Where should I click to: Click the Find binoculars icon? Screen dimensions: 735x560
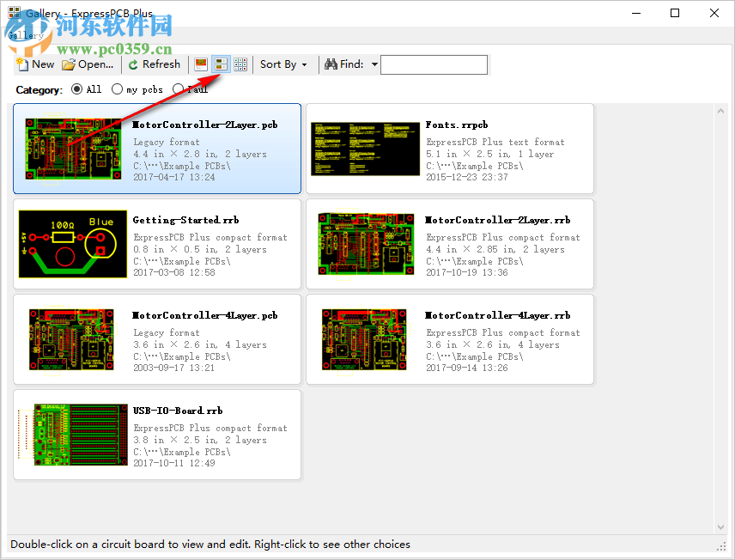[x=331, y=64]
